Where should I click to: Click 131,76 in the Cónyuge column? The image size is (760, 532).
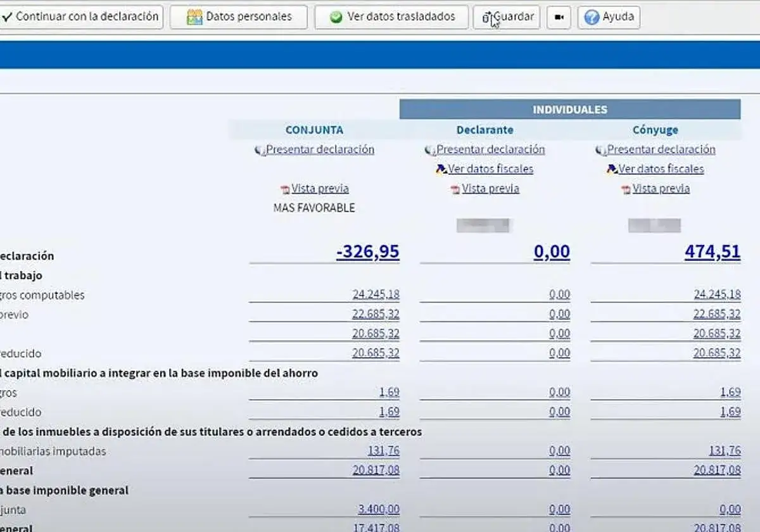[725, 451]
